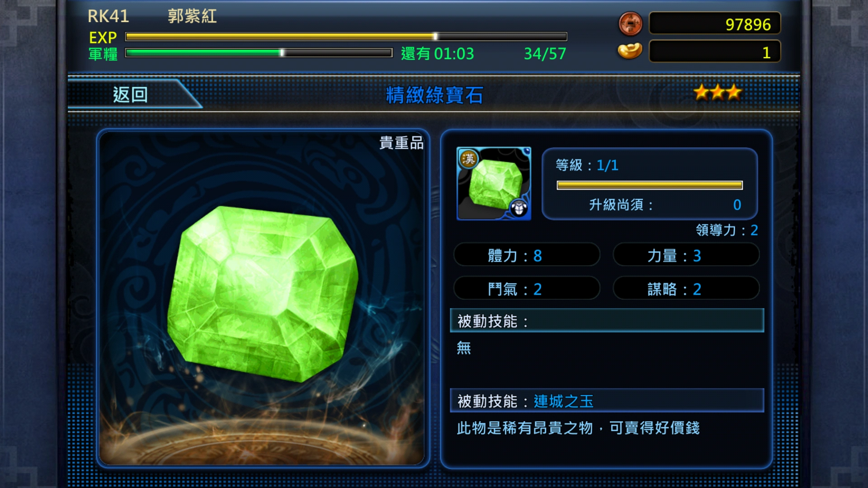The width and height of the screenshot is (868, 488).
Task: Click the 體力 stat pill
Action: 527,255
